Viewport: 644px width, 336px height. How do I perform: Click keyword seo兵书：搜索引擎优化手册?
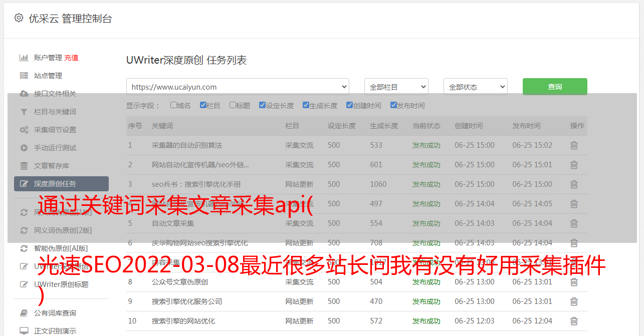(x=196, y=184)
